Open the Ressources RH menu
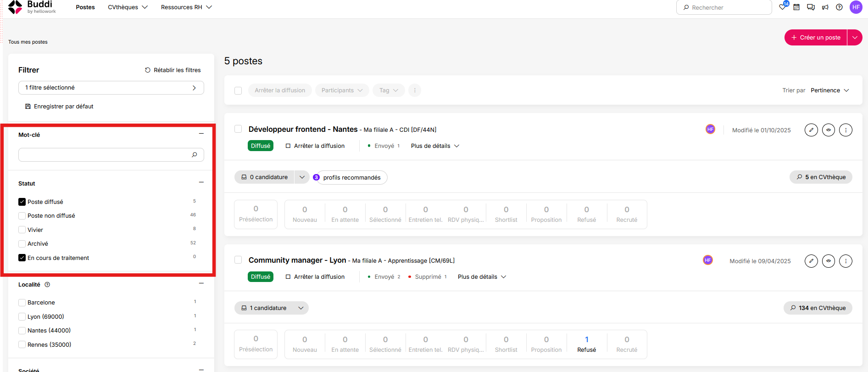 point(186,7)
